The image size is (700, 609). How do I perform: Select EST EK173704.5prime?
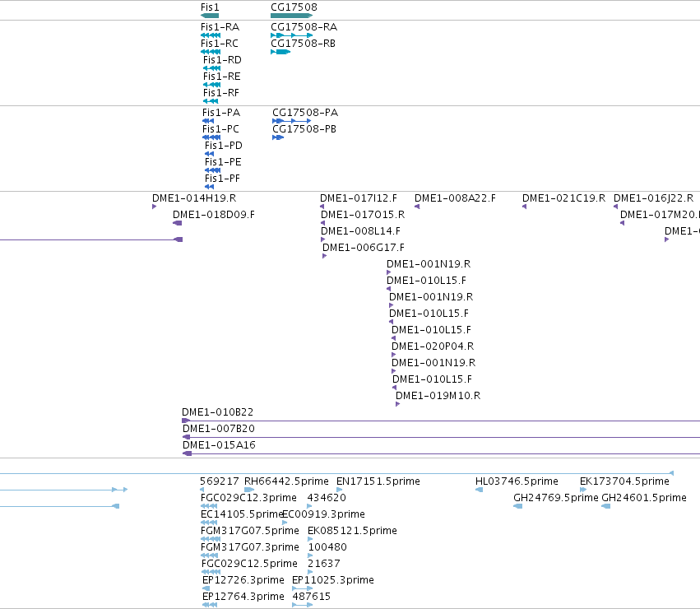tap(624, 481)
